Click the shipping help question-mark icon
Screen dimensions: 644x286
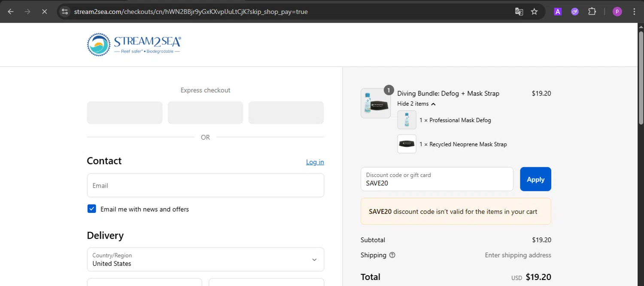coord(392,255)
